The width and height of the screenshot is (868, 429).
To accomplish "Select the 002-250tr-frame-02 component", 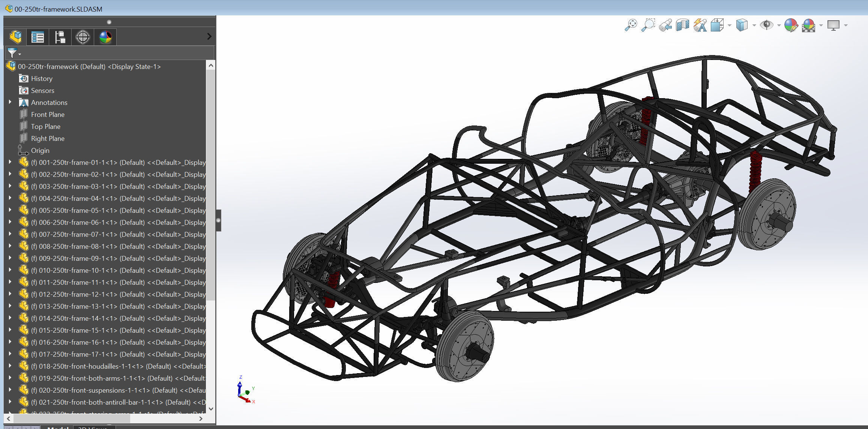I will pos(118,175).
